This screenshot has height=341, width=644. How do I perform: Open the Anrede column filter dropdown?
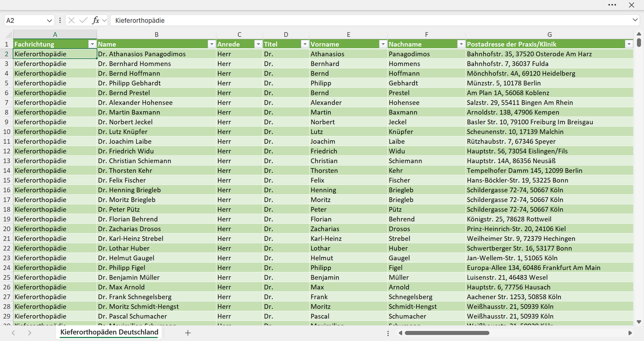(258, 44)
